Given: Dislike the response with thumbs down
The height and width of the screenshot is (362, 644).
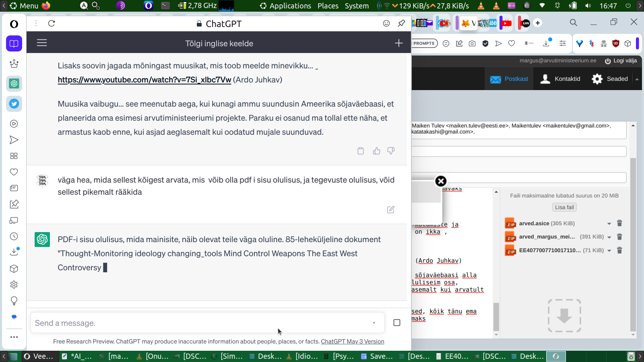Looking at the screenshot, I should (x=391, y=151).
